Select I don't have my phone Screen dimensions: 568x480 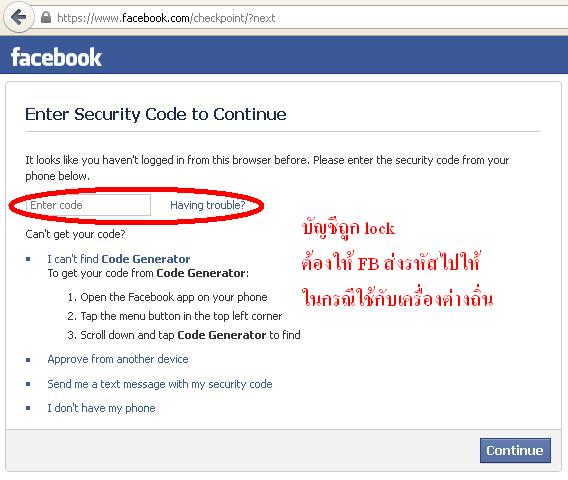[x=101, y=408]
